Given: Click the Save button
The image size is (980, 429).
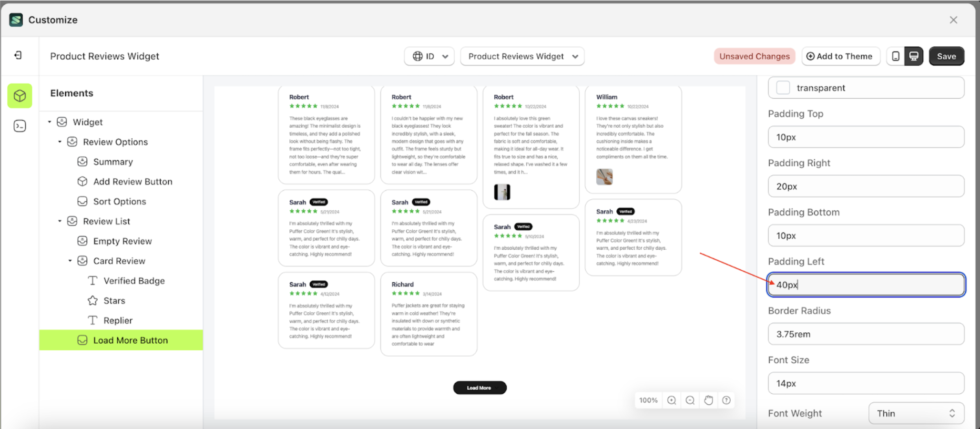Looking at the screenshot, I should tap(947, 56).
